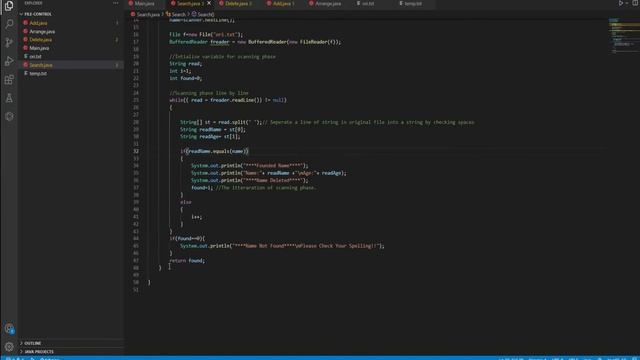Open Arrange.java in the explorer
Viewport: 640px width, 360px height.
[x=42, y=31]
